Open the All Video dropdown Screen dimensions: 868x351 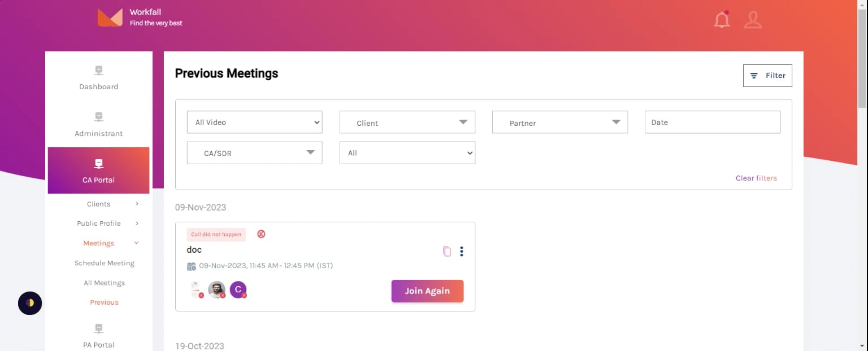click(254, 122)
